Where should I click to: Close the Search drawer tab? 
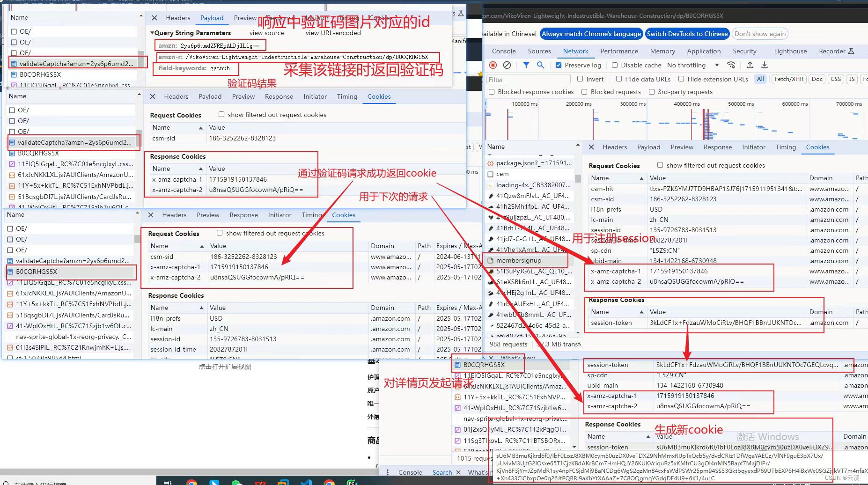(458, 472)
